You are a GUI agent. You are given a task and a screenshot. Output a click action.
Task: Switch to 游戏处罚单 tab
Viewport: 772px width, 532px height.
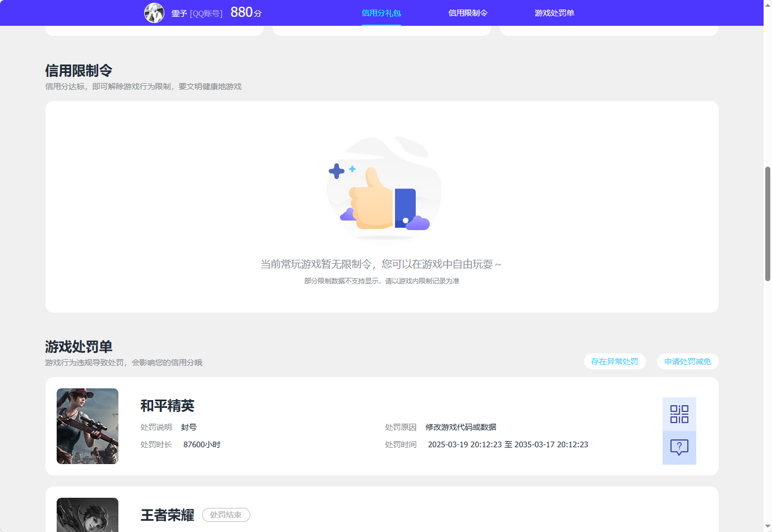(554, 13)
